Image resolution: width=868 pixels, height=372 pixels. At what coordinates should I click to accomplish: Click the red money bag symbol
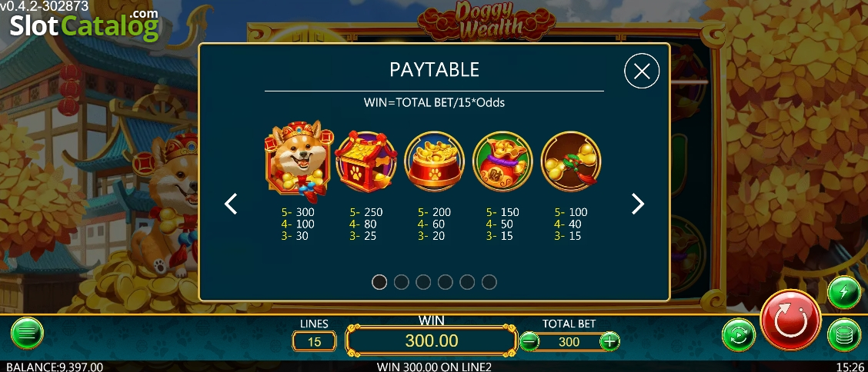pos(502,161)
